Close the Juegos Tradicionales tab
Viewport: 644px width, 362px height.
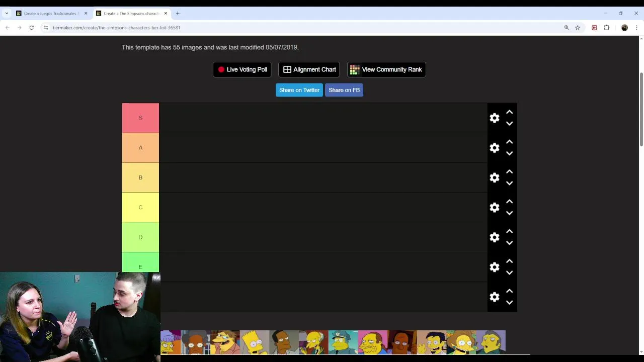(86, 14)
